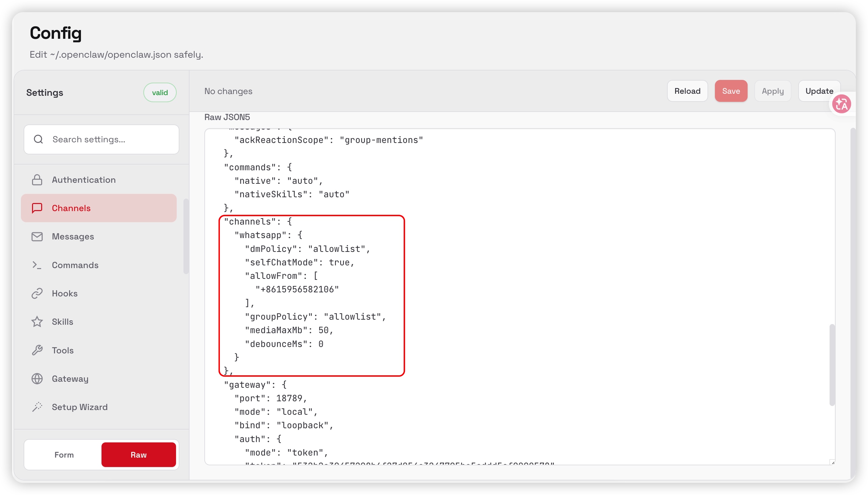
Task: Click the Tools wrench icon
Action: 37,350
